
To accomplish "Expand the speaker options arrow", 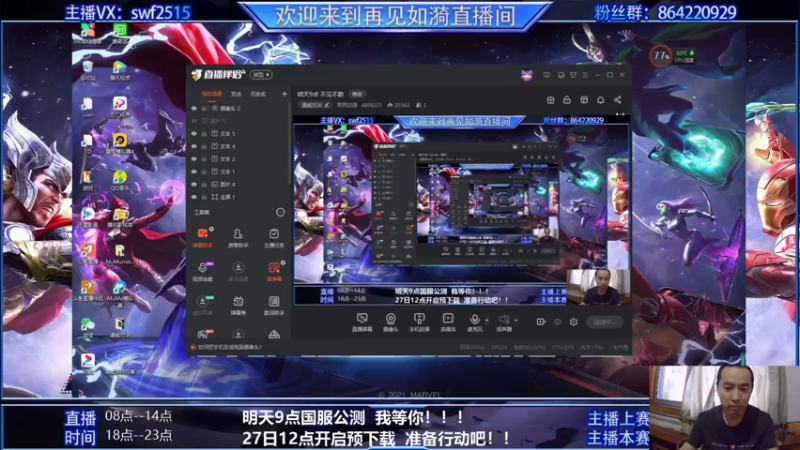I will click(x=516, y=320).
